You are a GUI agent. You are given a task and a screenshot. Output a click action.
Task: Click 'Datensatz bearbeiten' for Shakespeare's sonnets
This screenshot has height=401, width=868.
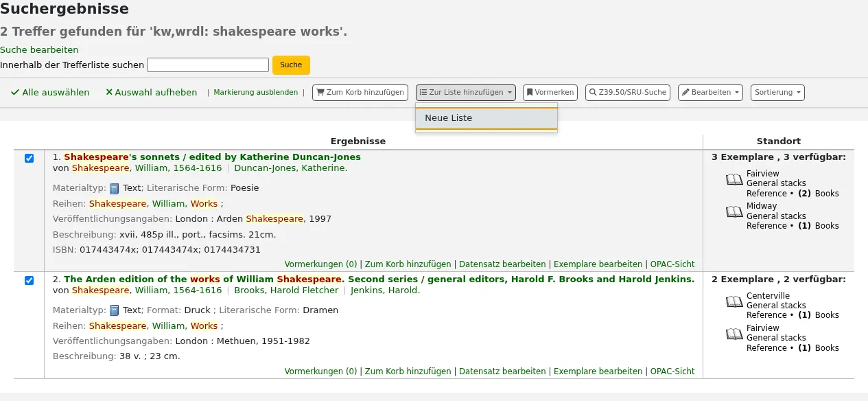(502, 264)
